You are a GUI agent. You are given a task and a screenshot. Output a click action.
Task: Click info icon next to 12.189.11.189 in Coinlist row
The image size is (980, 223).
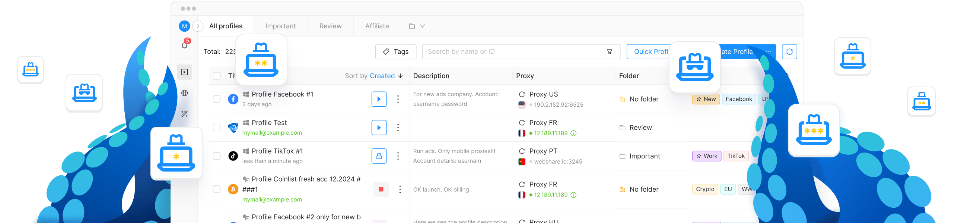574,195
